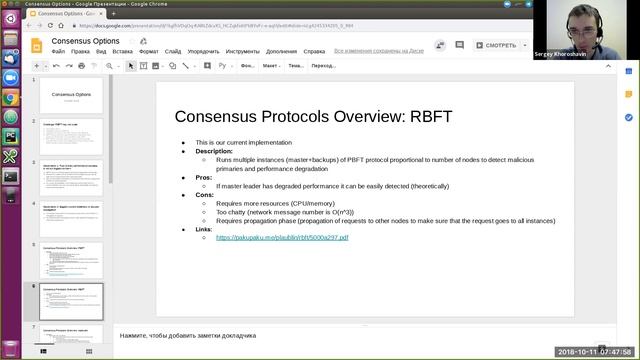The image size is (640, 360).
Task: Click the share people icon
Action: coord(440,45)
